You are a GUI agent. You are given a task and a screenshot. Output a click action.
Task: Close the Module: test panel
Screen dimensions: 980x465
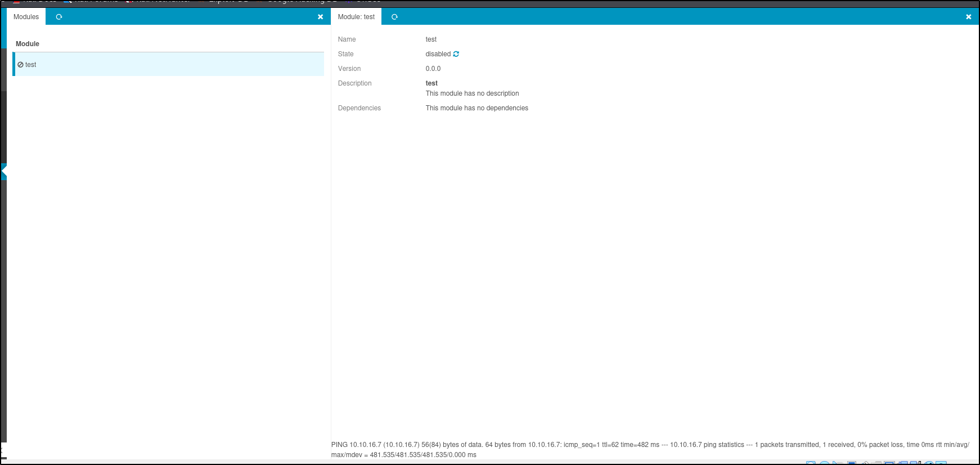point(968,17)
